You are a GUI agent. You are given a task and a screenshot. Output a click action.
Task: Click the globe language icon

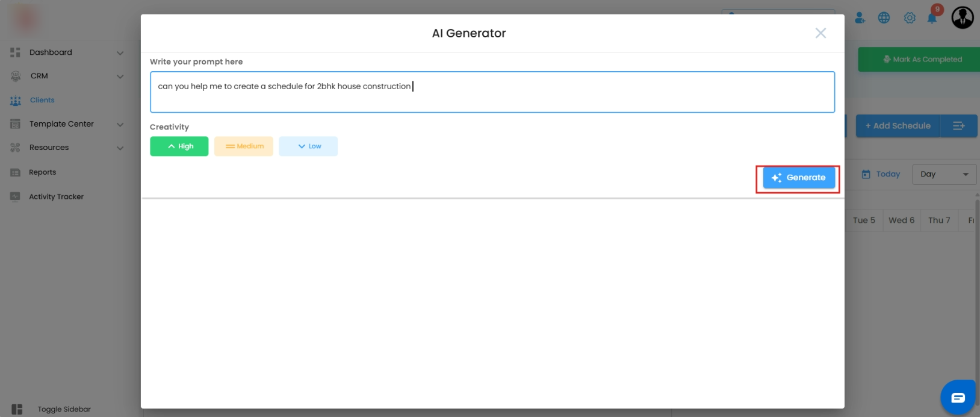884,18
